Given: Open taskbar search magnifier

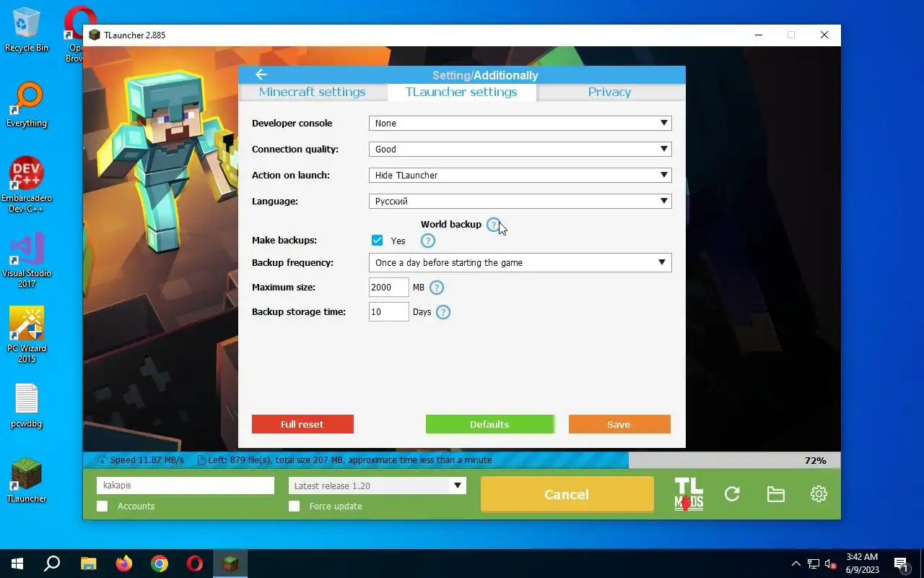Looking at the screenshot, I should tap(52, 564).
